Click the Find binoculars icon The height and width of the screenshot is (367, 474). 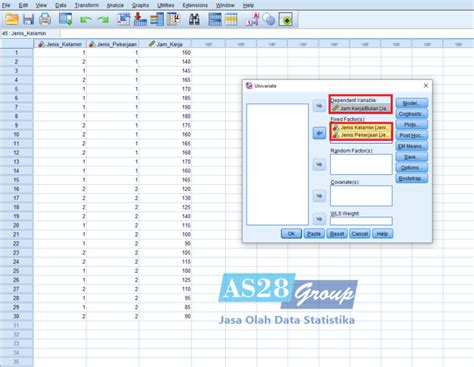click(194, 19)
